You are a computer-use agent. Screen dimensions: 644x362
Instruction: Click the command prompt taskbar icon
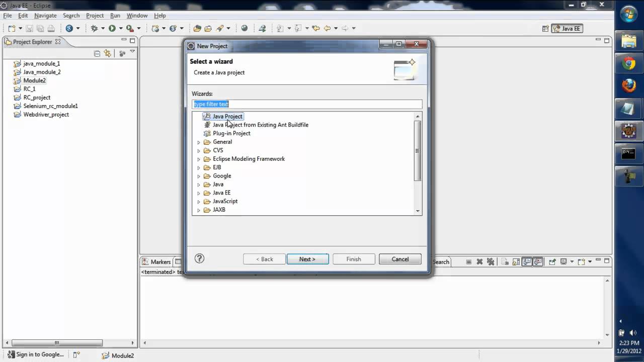(x=628, y=154)
